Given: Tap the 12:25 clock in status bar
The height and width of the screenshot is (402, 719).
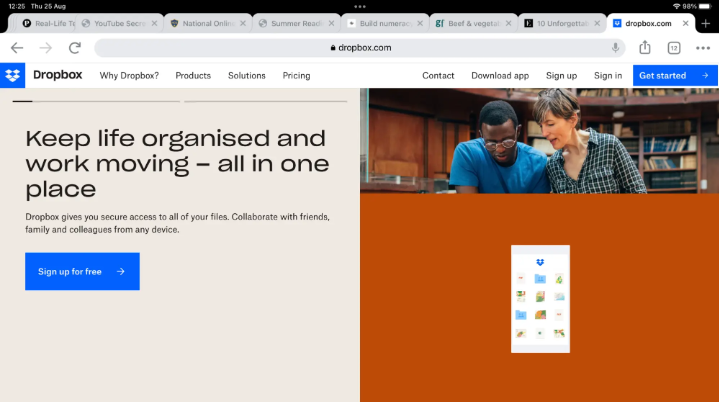Looking at the screenshot, I should pos(17,6).
